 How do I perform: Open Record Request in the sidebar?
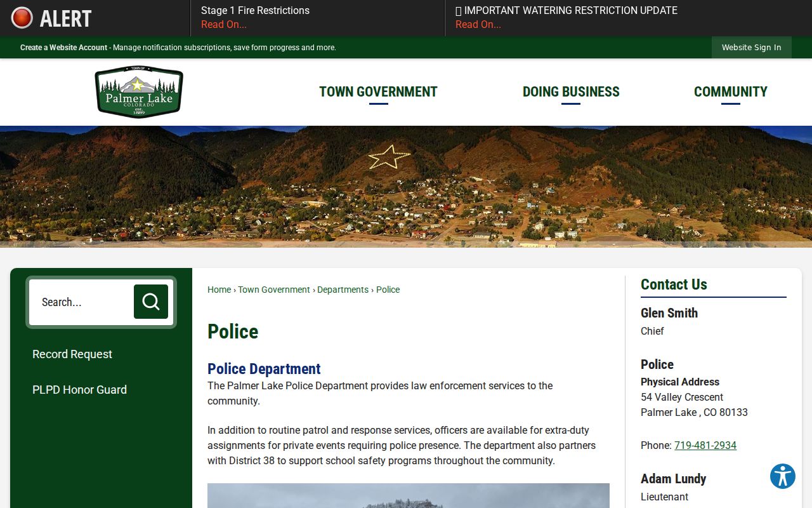[x=72, y=354]
